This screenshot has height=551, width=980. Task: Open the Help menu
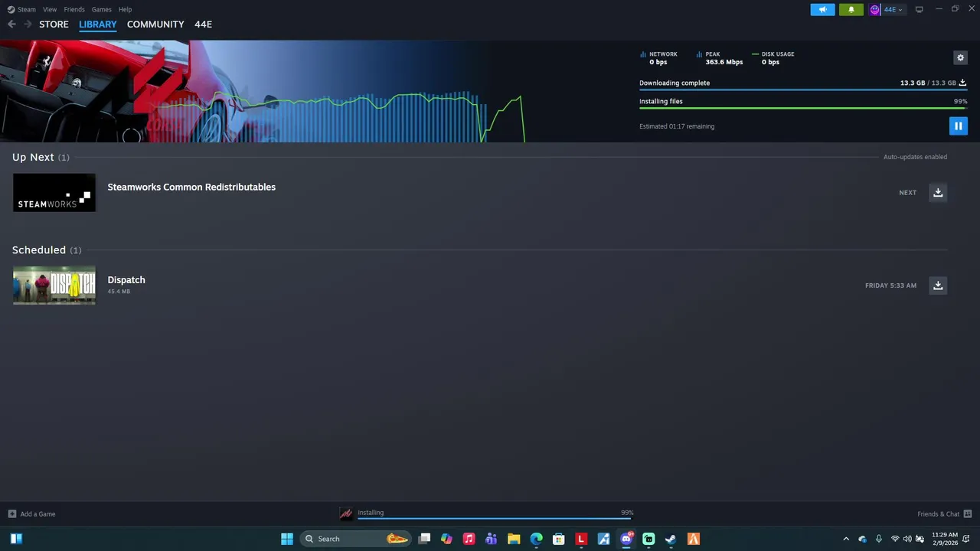(125, 9)
